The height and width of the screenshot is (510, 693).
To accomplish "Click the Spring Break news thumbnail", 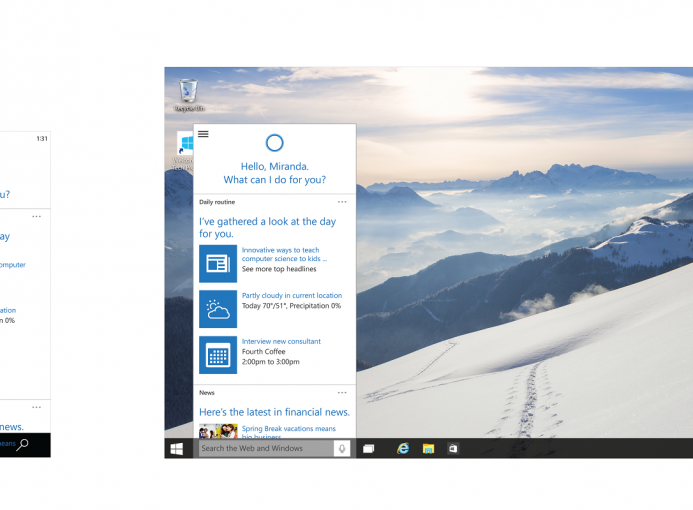I will (218, 431).
